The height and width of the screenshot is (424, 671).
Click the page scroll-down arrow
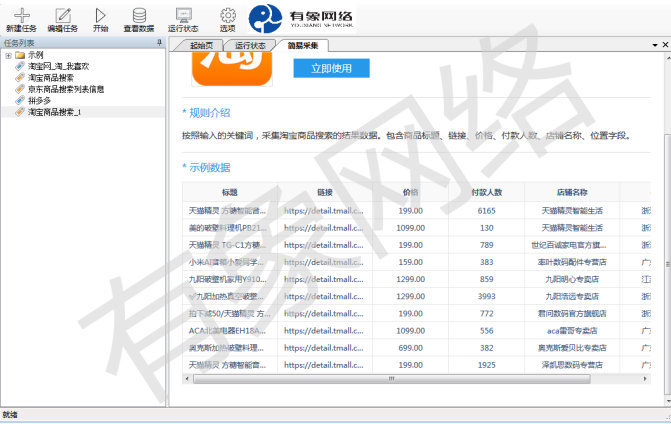pos(668,401)
